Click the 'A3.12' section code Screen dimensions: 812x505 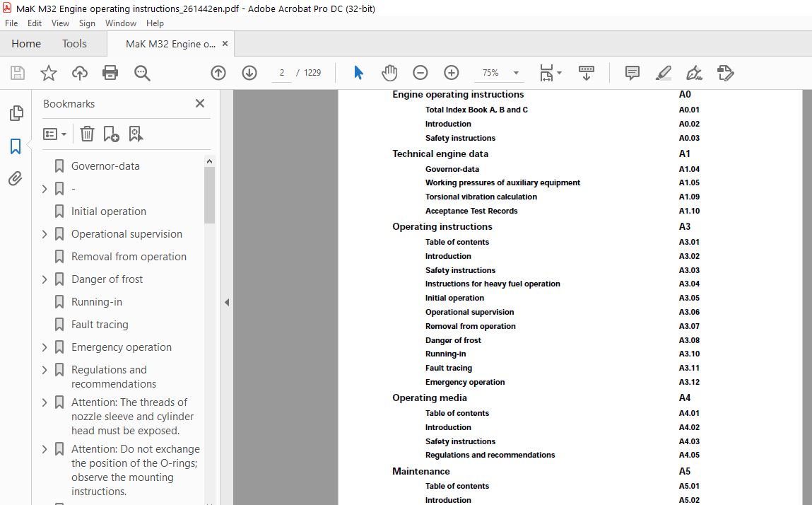[689, 382]
